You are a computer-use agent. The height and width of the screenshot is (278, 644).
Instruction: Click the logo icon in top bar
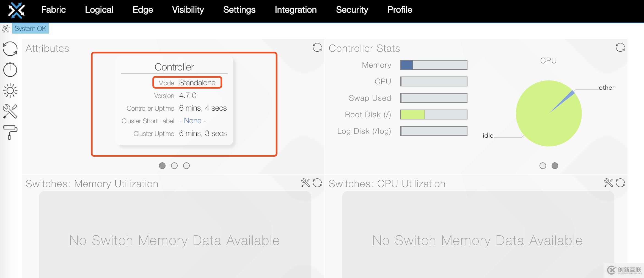pos(16,10)
